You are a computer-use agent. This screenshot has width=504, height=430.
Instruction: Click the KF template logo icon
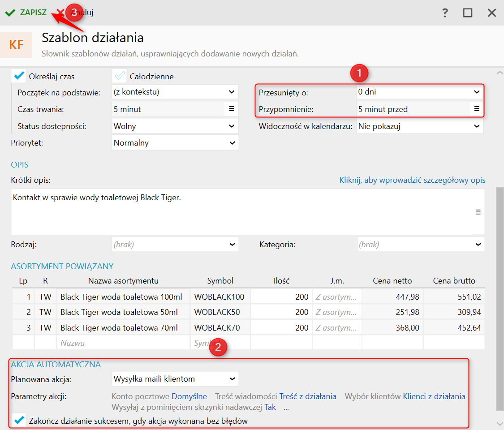[17, 45]
